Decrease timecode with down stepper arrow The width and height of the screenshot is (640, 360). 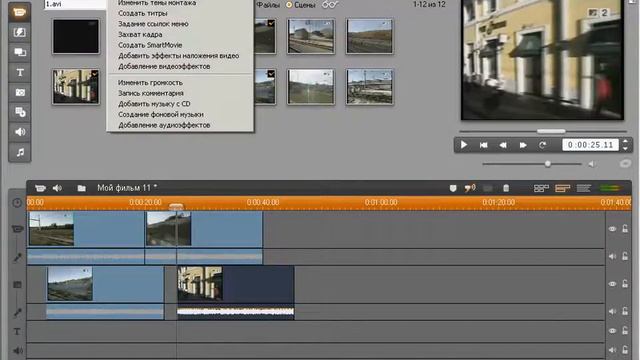tap(625, 149)
